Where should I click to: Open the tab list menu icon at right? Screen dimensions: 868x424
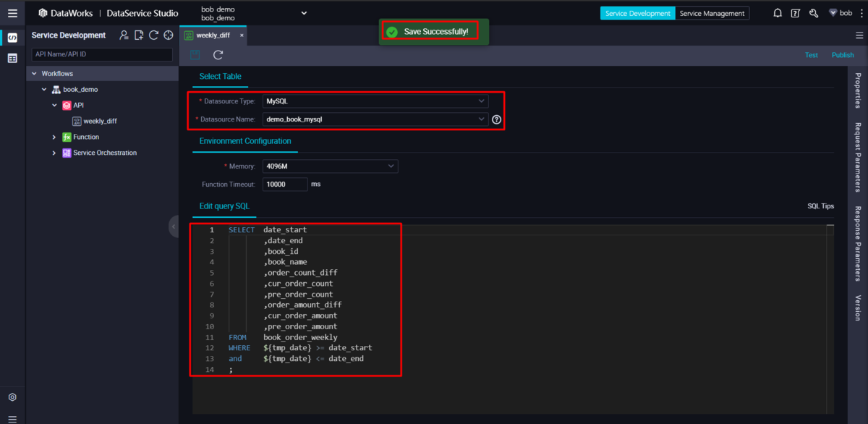859,35
